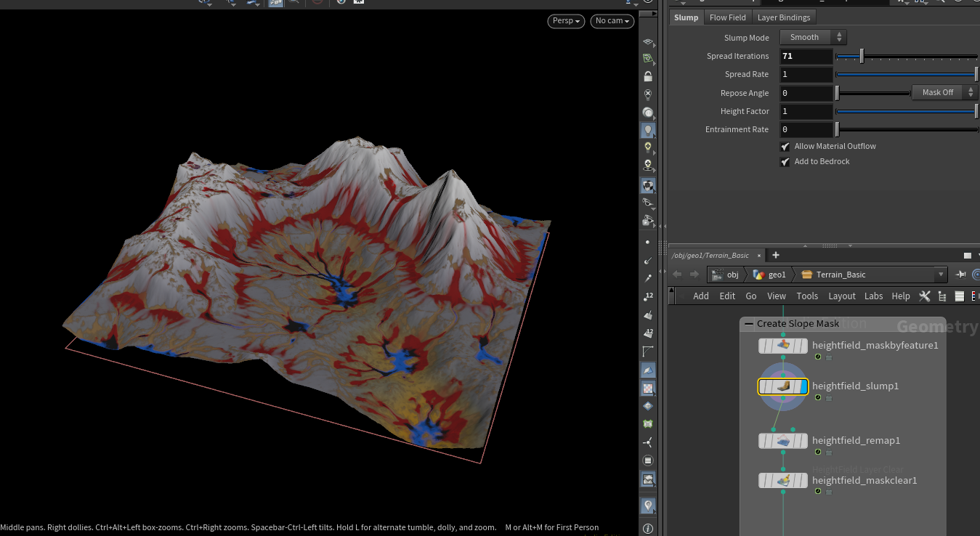This screenshot has width=980, height=536.
Task: Click the heightfield_remap1 node icon
Action: 783,441
